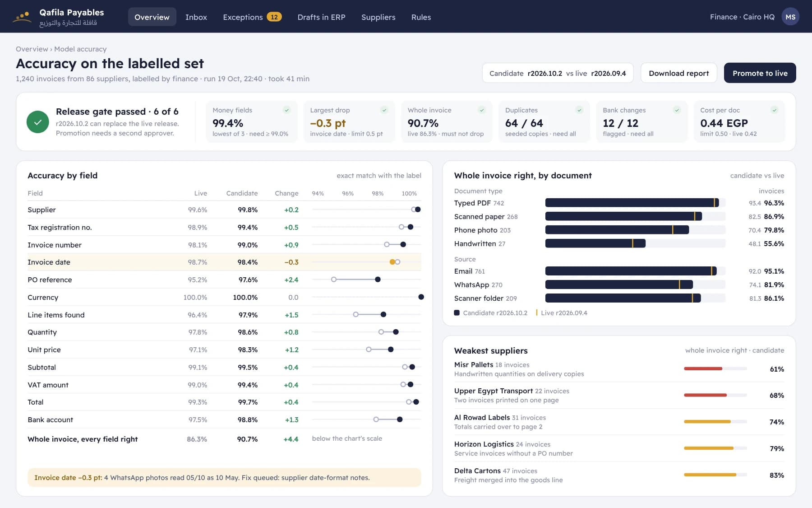Open the Inbox tab
Viewport: 812px width, 508px height.
196,17
